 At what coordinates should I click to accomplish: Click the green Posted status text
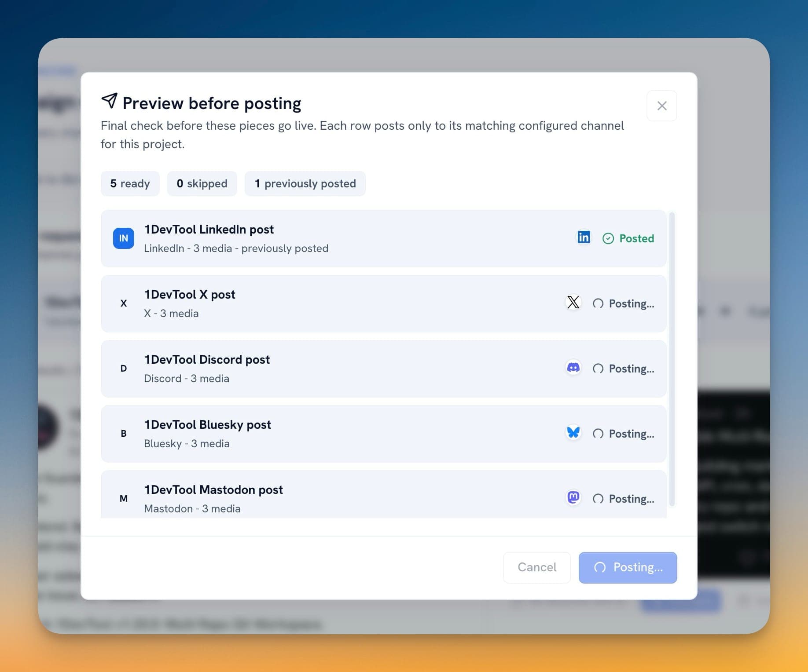click(636, 238)
